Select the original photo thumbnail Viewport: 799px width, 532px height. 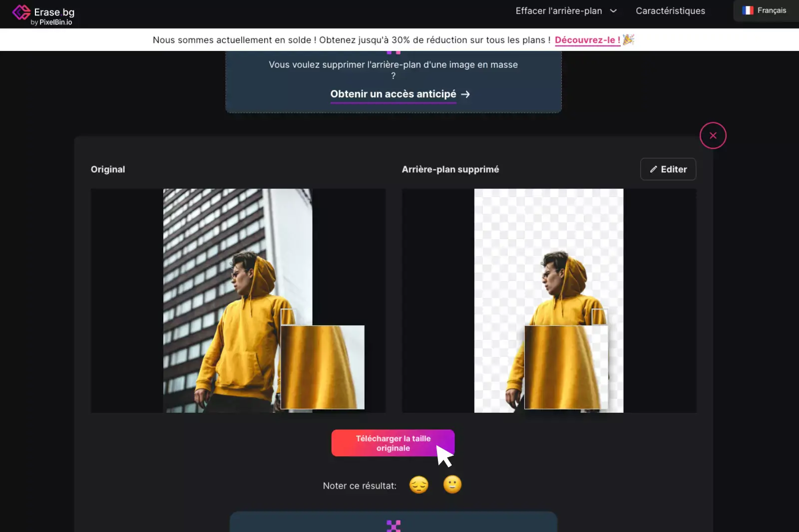238,300
